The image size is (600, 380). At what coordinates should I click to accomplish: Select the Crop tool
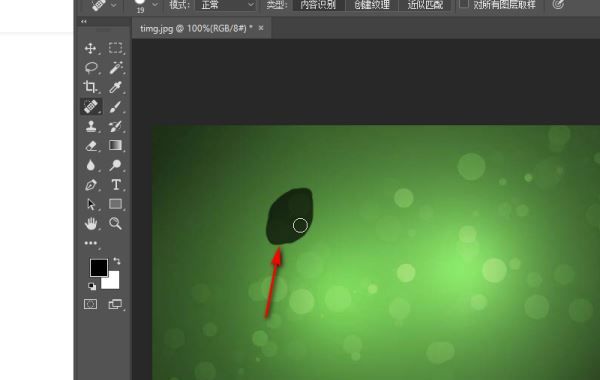(90, 87)
